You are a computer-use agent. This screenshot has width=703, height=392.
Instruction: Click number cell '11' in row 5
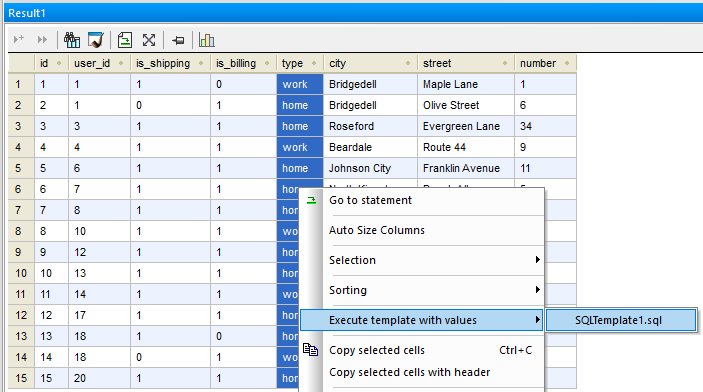click(545, 168)
